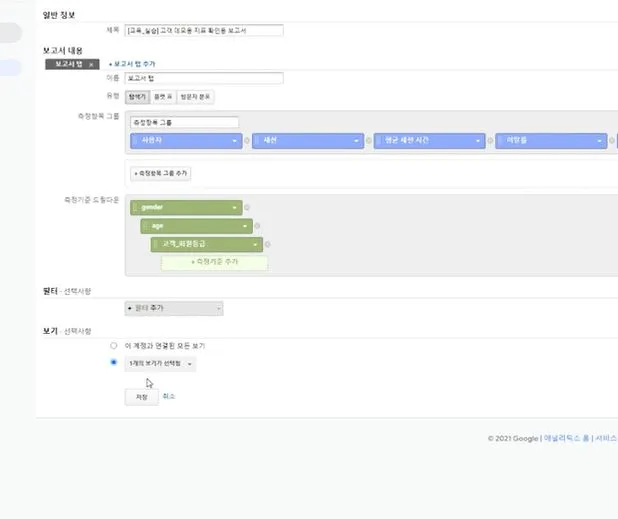Close the 보고서 탭 tab with its x
Screen dimensions: 618x519
click(91, 65)
